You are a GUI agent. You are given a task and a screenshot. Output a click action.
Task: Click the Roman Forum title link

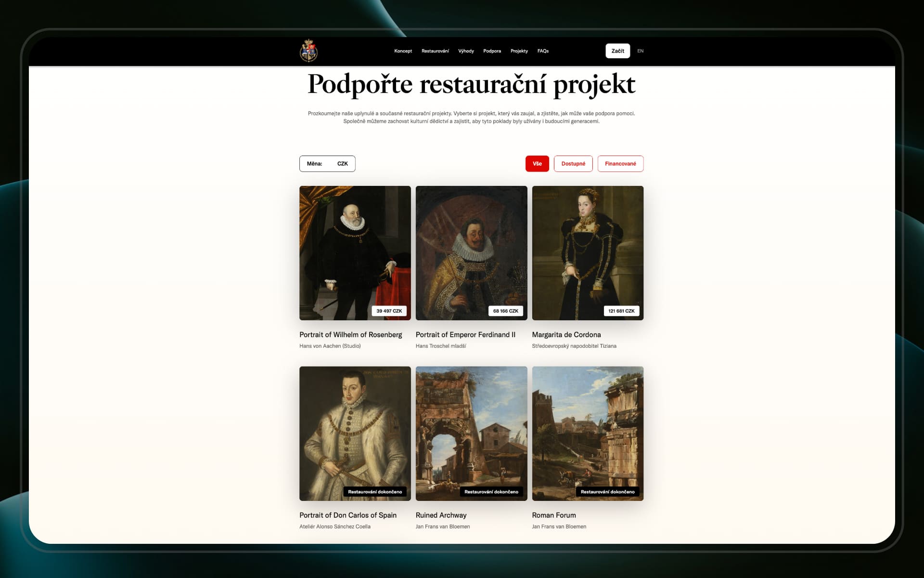(x=554, y=515)
